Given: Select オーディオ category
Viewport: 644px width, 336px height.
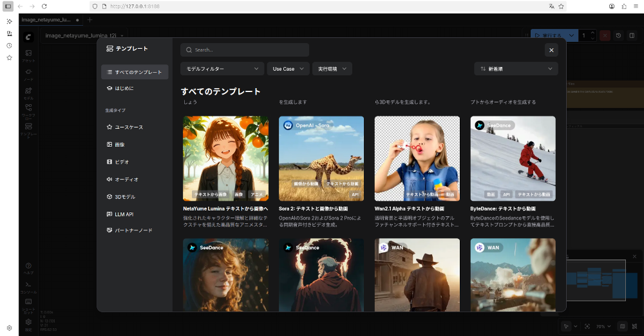Looking at the screenshot, I should click(135, 179).
